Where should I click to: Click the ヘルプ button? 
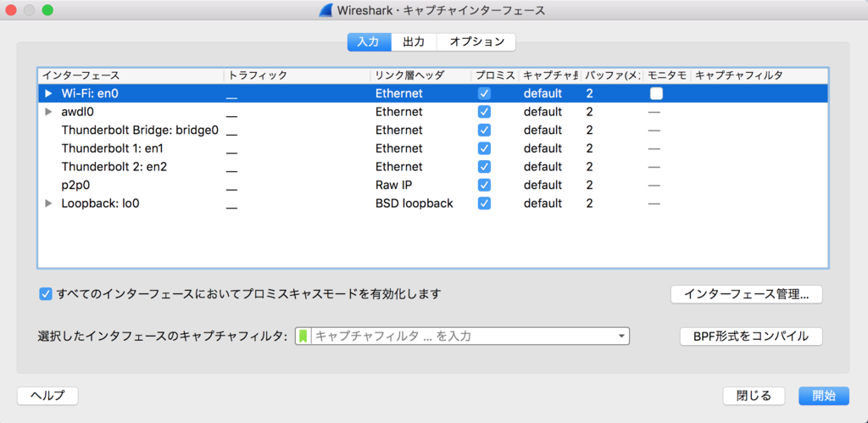(x=47, y=396)
